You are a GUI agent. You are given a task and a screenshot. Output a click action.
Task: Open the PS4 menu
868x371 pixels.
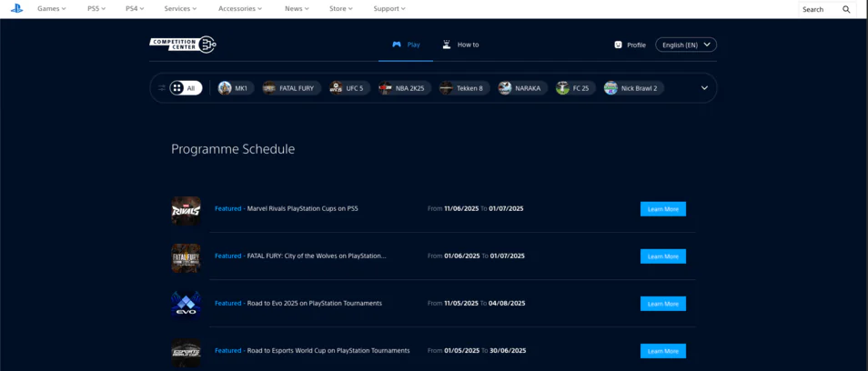coord(135,9)
